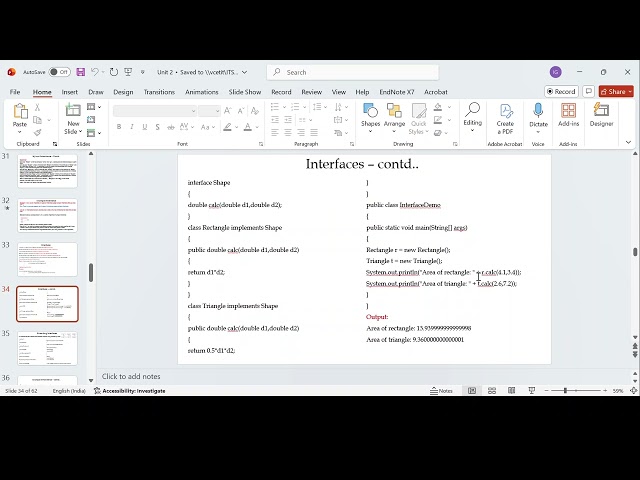This screenshot has width=640, height=480.
Task: Open the font size dropdown
Action: click(x=217, y=111)
